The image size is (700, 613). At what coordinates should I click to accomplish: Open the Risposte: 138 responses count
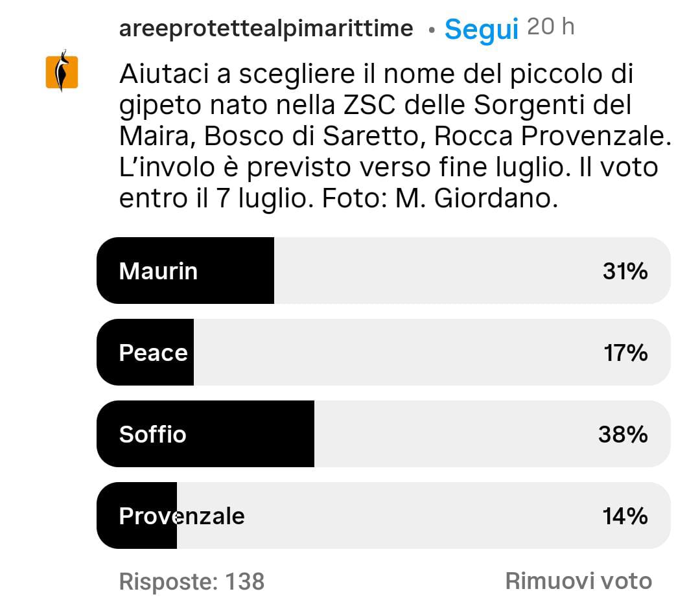click(x=192, y=581)
